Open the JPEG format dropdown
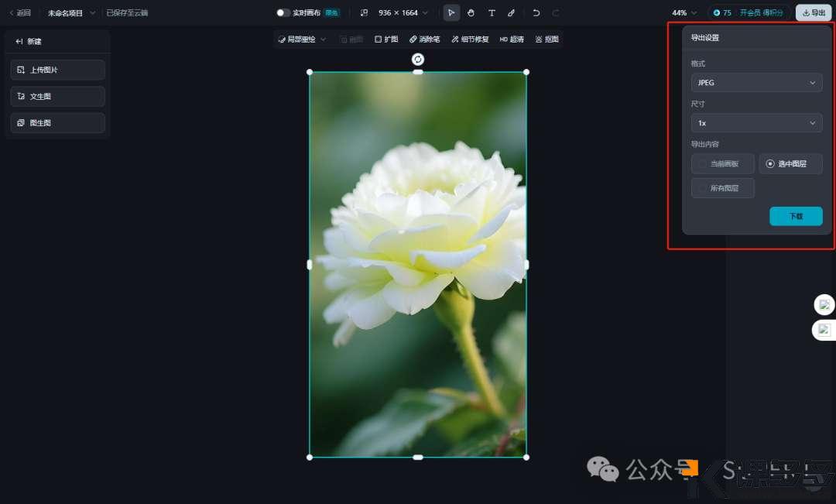Viewport: 836px width, 504px height. (756, 83)
